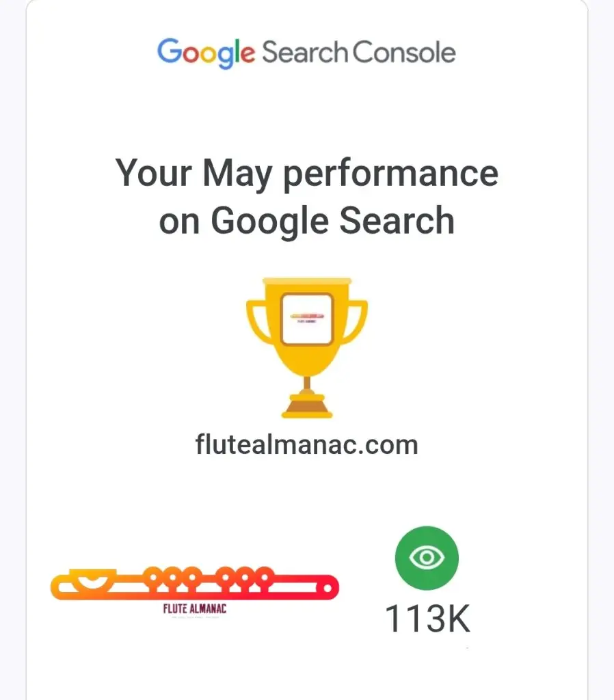Viewport: 614px width, 700px height.
Task: Click the green eye impressions icon
Action: (427, 557)
